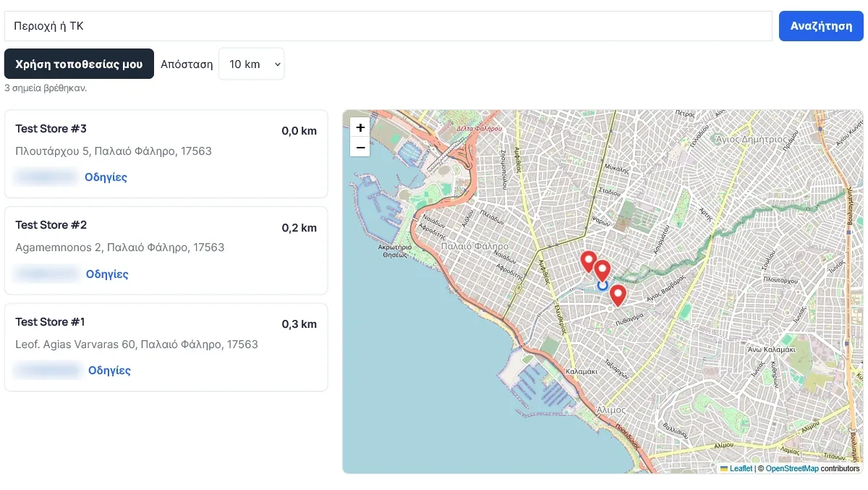Image resolution: width=868 pixels, height=490 pixels.
Task: Click the Άγιος Δημήτριος label on map
Action: coord(750,138)
